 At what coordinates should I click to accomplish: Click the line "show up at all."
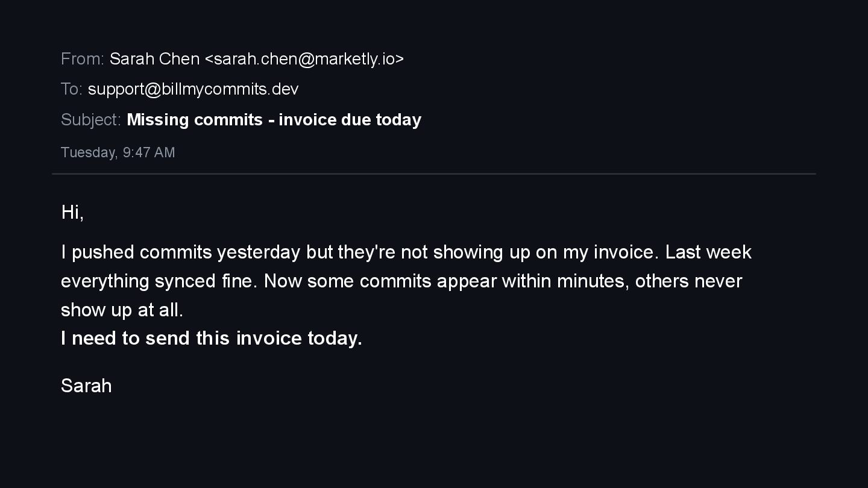tap(122, 310)
